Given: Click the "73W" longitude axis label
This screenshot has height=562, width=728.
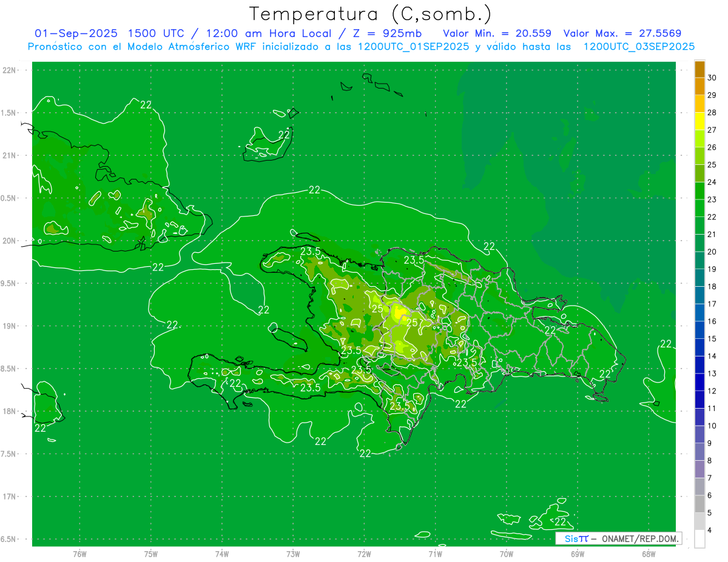Looking at the screenshot, I should point(293,554).
